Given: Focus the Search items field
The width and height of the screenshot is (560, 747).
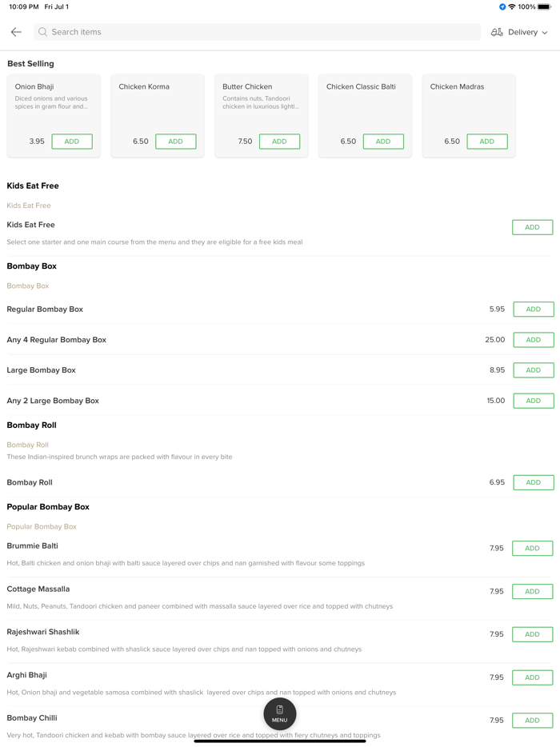Looking at the screenshot, I should 258,32.
